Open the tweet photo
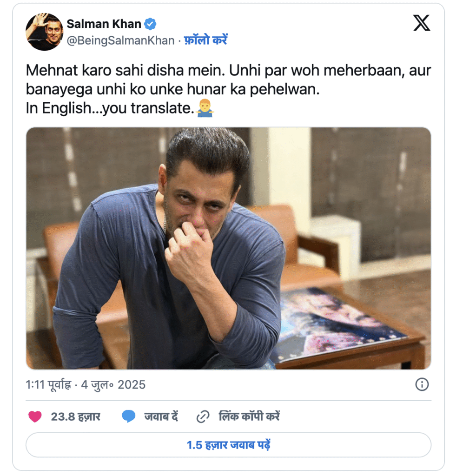 pyautogui.click(x=228, y=248)
